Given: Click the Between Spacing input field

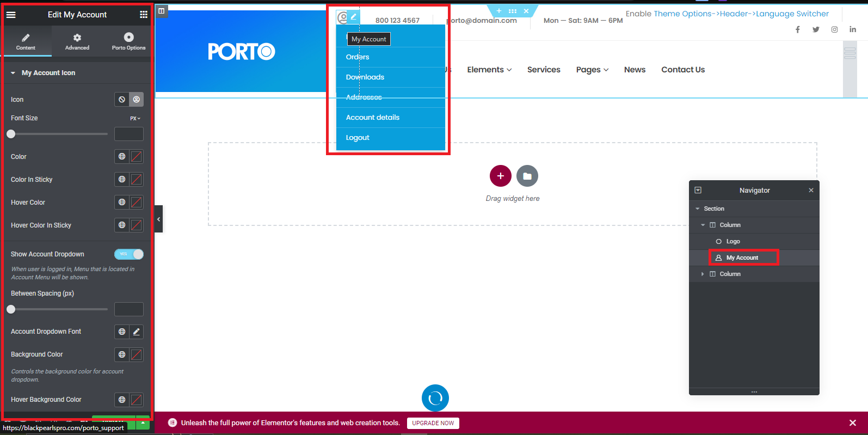Looking at the screenshot, I should click(129, 309).
